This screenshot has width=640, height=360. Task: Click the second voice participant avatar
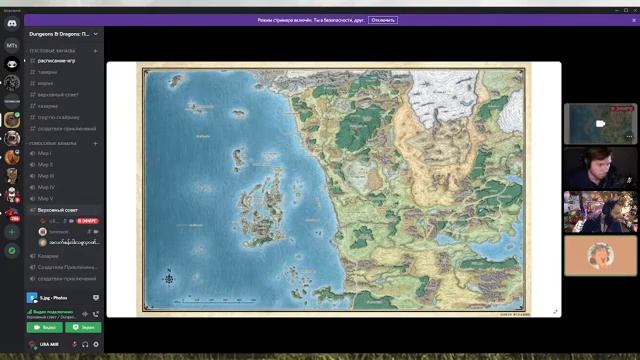42,232
